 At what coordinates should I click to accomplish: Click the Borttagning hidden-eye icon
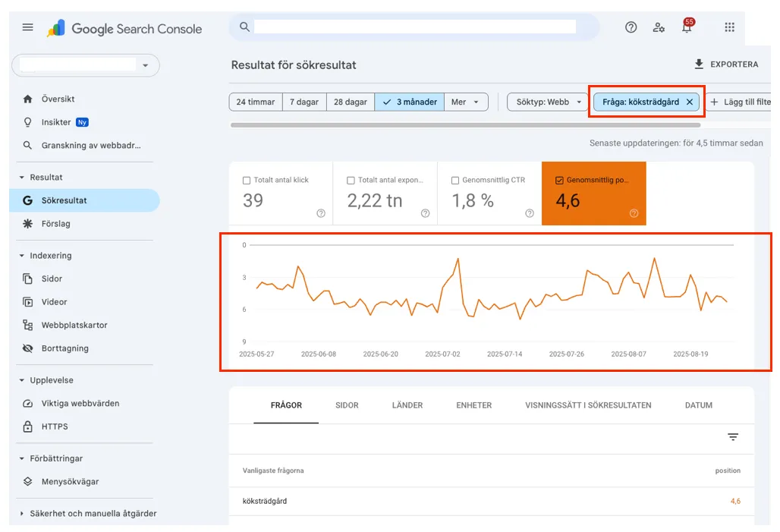pyautogui.click(x=28, y=348)
